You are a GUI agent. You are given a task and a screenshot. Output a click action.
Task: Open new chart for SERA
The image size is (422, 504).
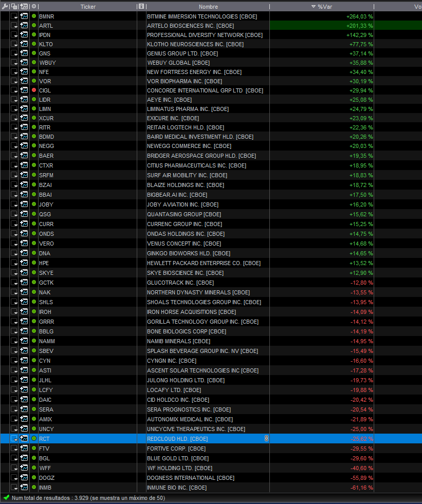click(24, 409)
